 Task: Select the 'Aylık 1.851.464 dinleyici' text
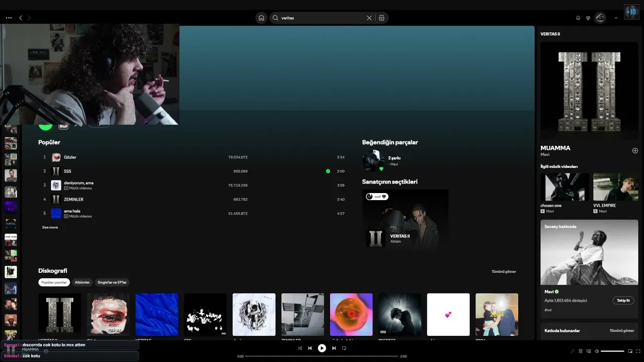point(566,301)
